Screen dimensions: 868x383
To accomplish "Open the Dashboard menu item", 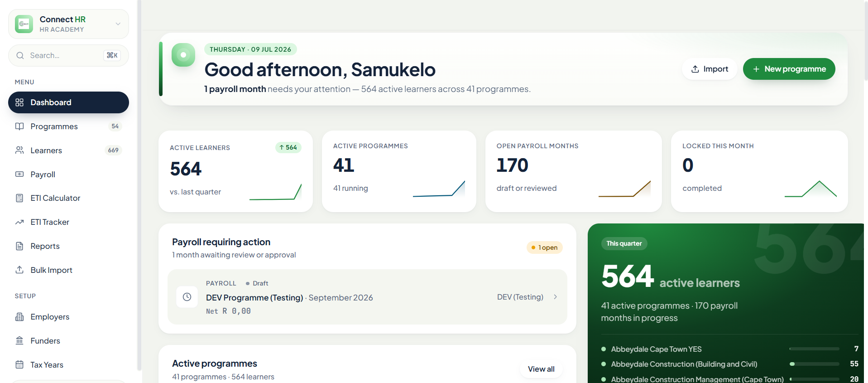I will pos(68,102).
